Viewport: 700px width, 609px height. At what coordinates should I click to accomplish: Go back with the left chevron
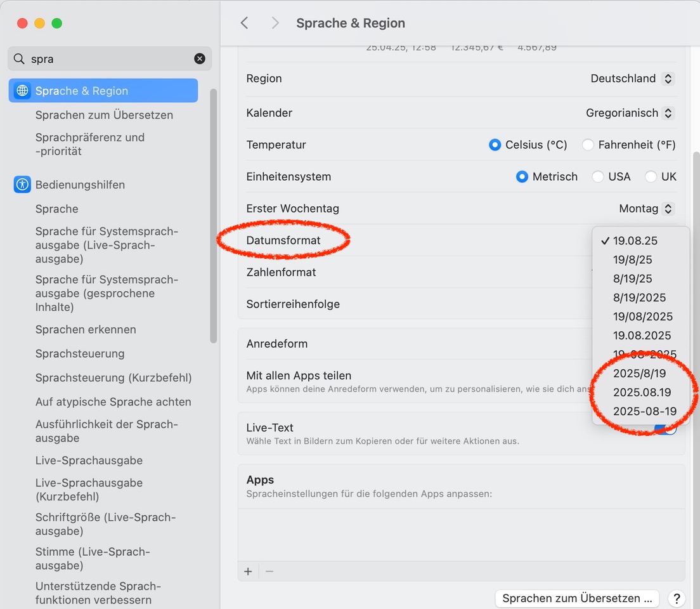click(x=244, y=23)
